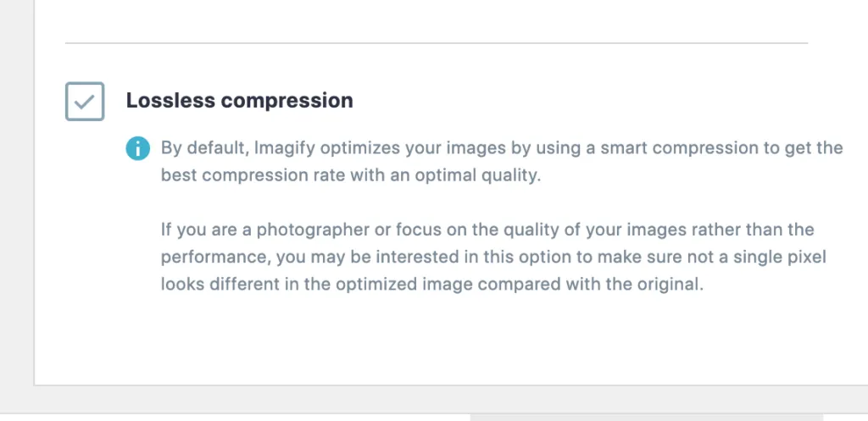Click the "Lossless compression" heading label
This screenshot has width=868, height=421.
(240, 101)
